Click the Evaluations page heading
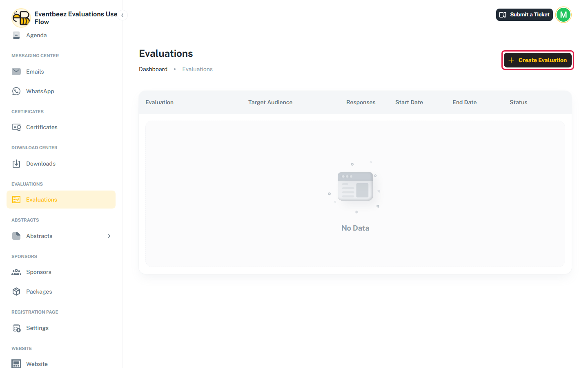Image resolution: width=588 pixels, height=368 pixels. click(166, 54)
